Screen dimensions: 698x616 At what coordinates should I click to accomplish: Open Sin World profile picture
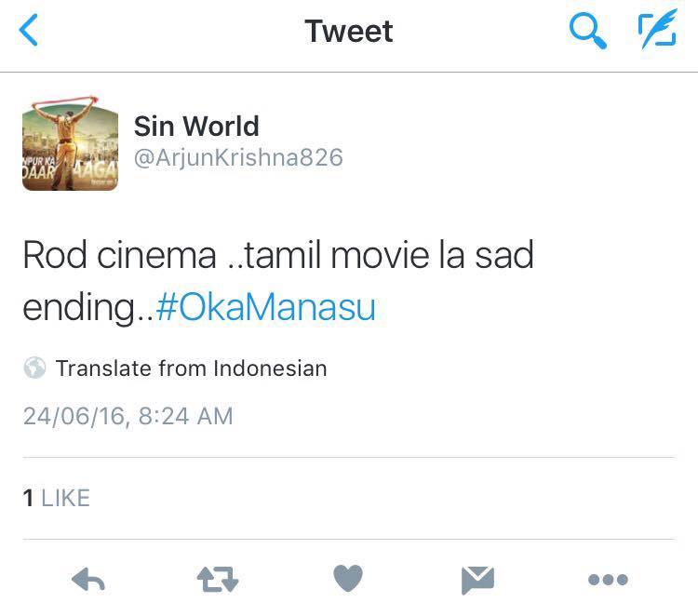tap(71, 143)
